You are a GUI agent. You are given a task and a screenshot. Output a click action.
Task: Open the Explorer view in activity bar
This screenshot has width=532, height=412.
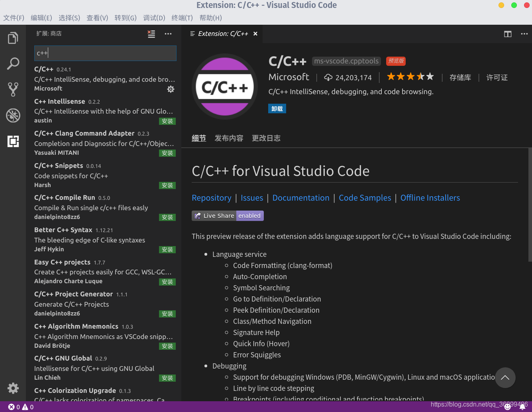[x=13, y=38]
